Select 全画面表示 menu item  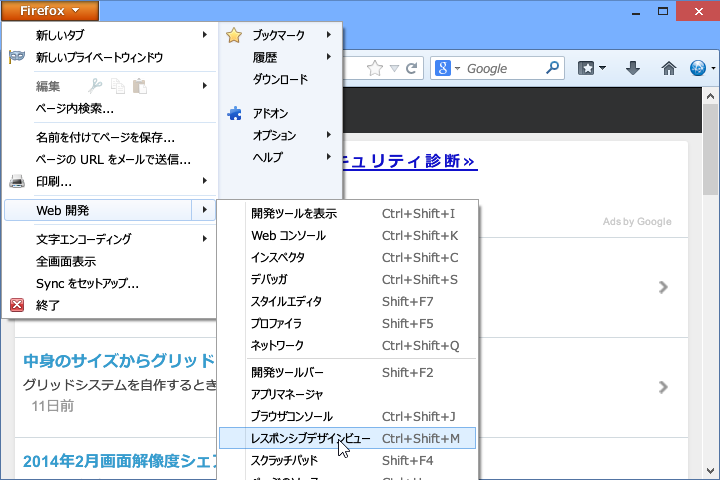[110, 261]
